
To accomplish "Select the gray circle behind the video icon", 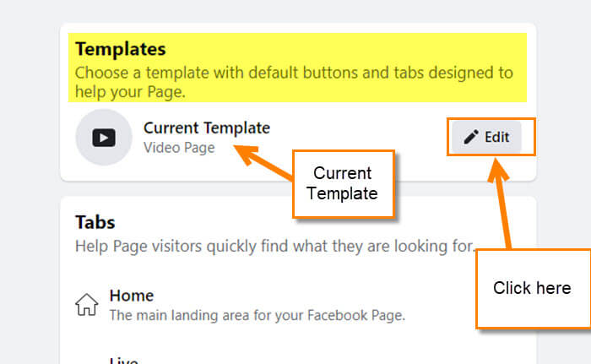I will click(x=104, y=138).
